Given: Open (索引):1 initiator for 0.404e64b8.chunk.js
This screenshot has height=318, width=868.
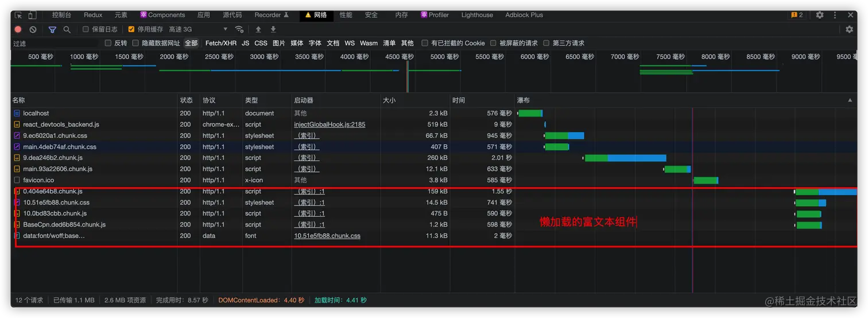Looking at the screenshot, I should [x=309, y=191].
